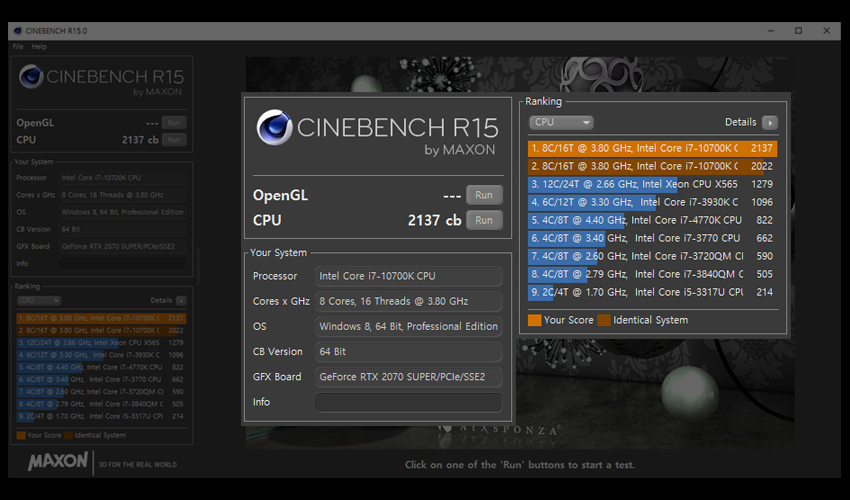Click the large Cinebench sphere logo in enlarged panel

(x=274, y=127)
